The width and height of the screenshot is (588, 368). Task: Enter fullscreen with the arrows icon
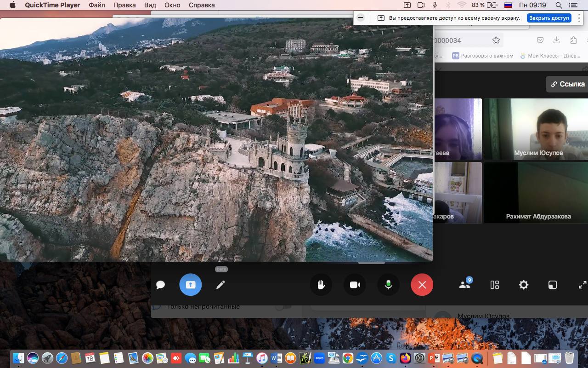(582, 285)
